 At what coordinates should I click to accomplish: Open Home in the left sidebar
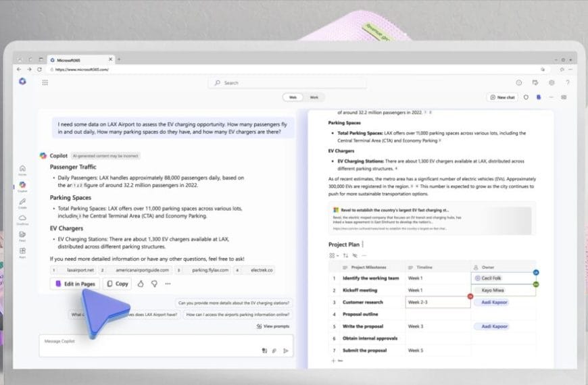[22, 170]
